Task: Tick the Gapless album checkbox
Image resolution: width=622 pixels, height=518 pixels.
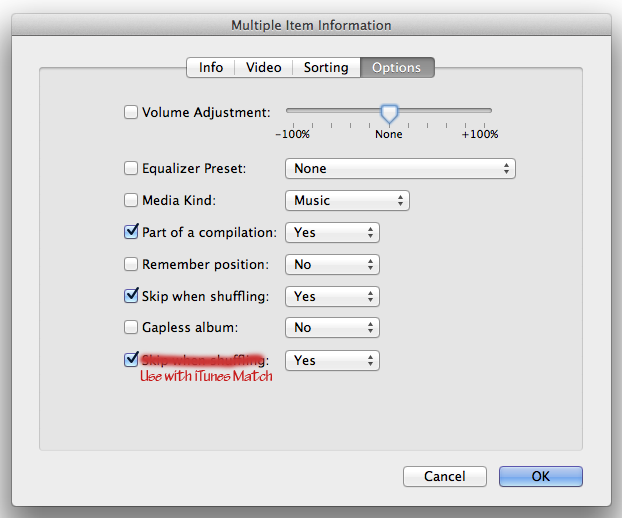Action: 131,328
